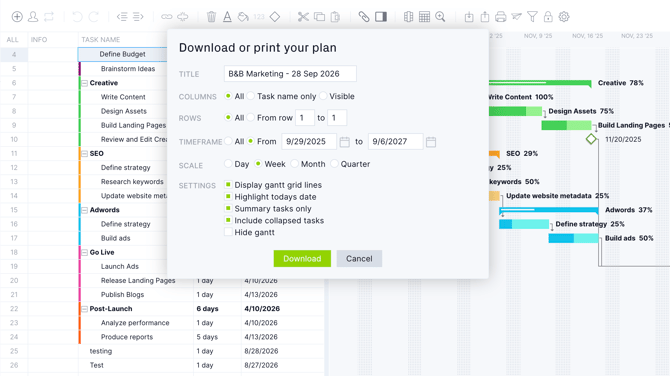Open the fill color paint bucket icon
Image resolution: width=670 pixels, height=376 pixels.
point(243,17)
